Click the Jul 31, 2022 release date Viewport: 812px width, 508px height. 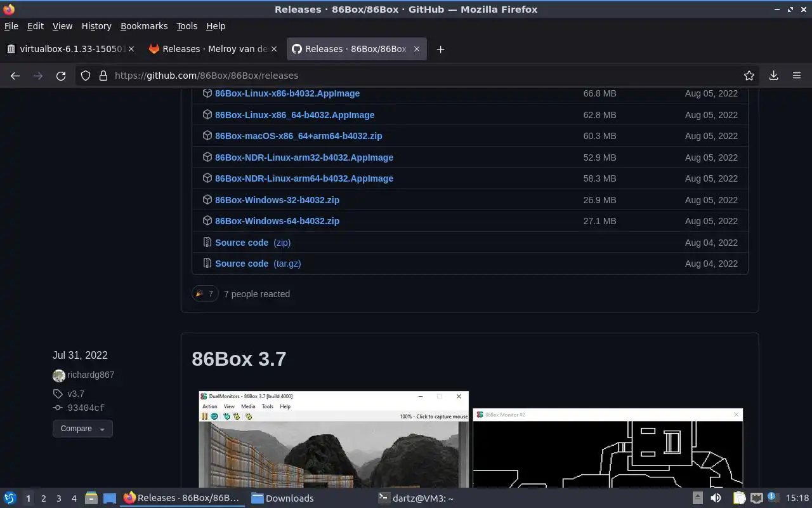[x=80, y=355]
